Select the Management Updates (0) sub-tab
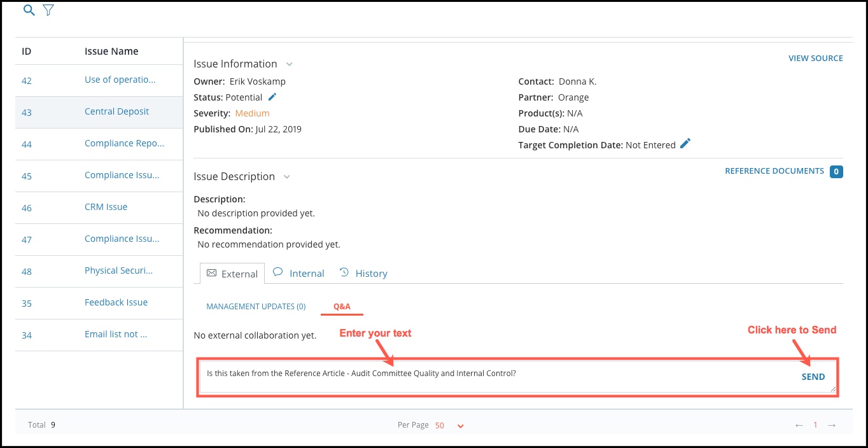This screenshot has height=448, width=868. (256, 307)
